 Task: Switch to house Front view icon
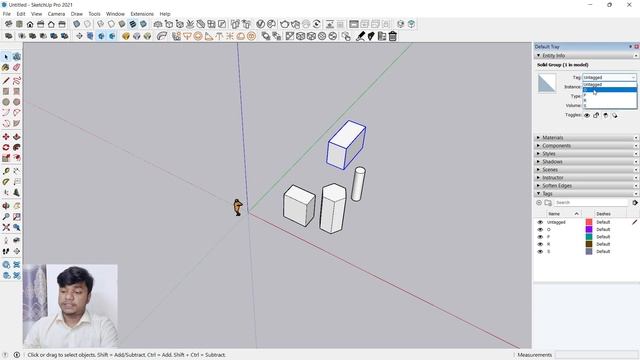pos(30,24)
